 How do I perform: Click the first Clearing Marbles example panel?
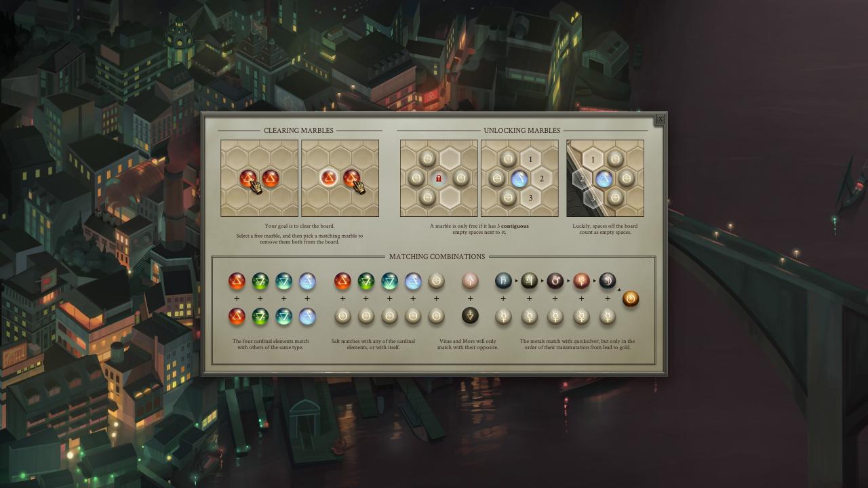pos(259,178)
